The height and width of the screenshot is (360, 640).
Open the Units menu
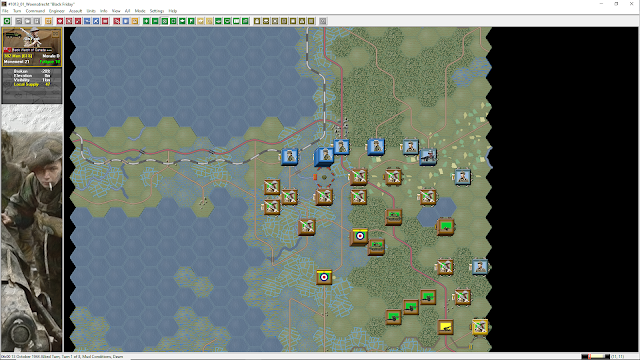click(x=91, y=11)
